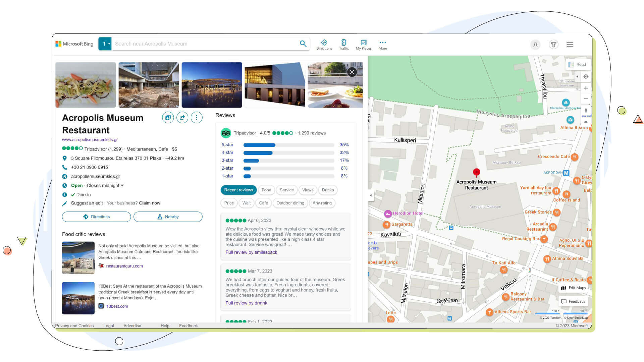Select the Recent reviews filter
The image size is (644, 362).
click(x=238, y=190)
